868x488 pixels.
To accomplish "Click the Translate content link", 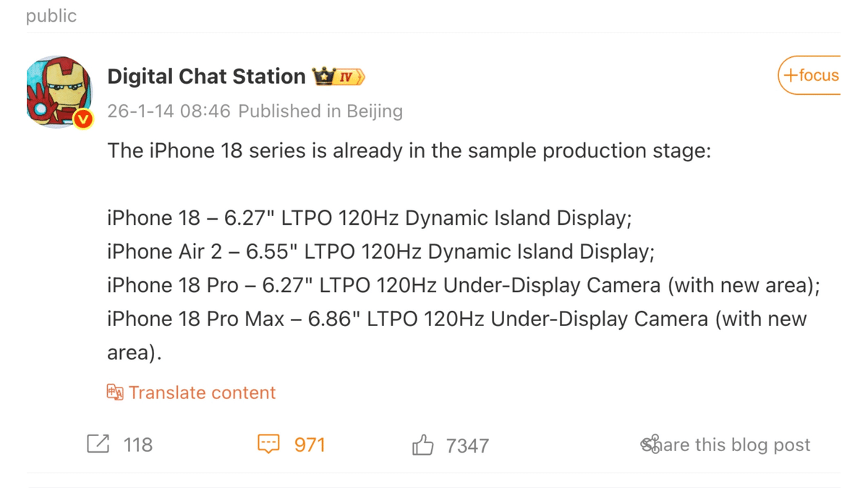I will click(202, 393).
